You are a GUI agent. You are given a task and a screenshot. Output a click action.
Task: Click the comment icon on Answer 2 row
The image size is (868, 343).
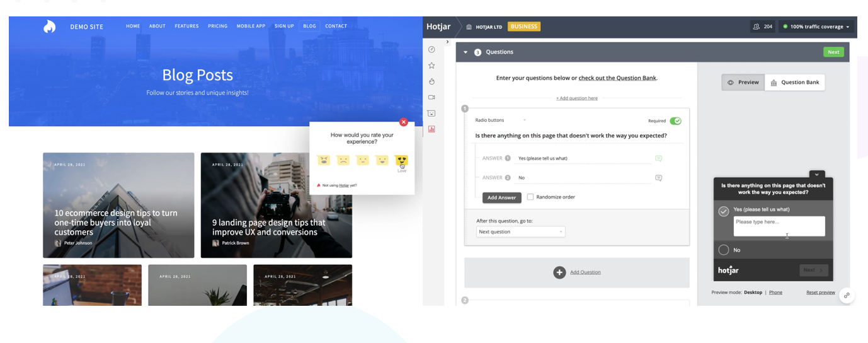click(658, 178)
